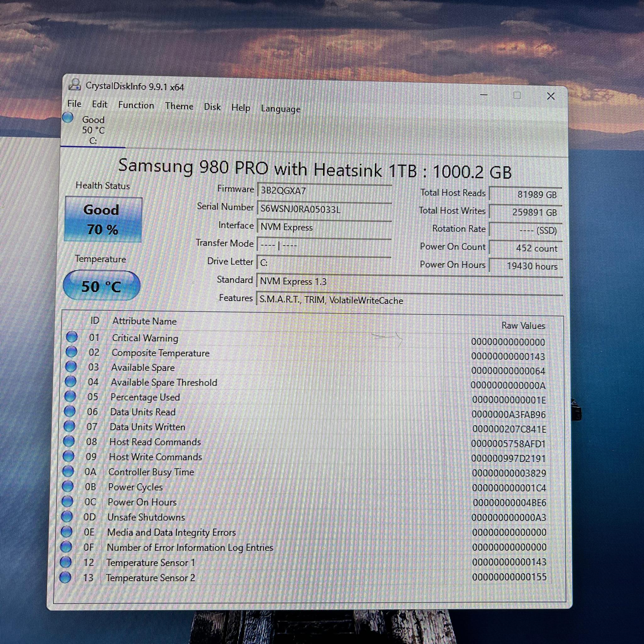Open the Theme menu
Viewport: 644px width, 644px height.
(x=179, y=106)
